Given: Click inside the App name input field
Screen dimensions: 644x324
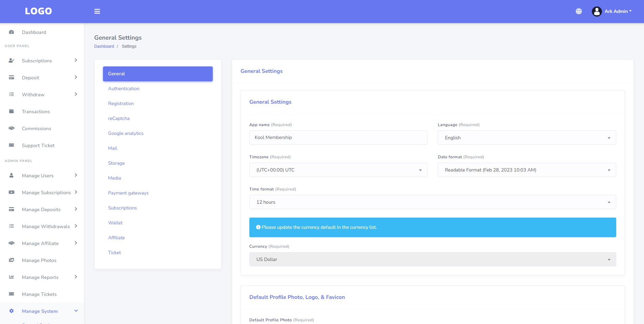Looking at the screenshot, I should point(338,138).
